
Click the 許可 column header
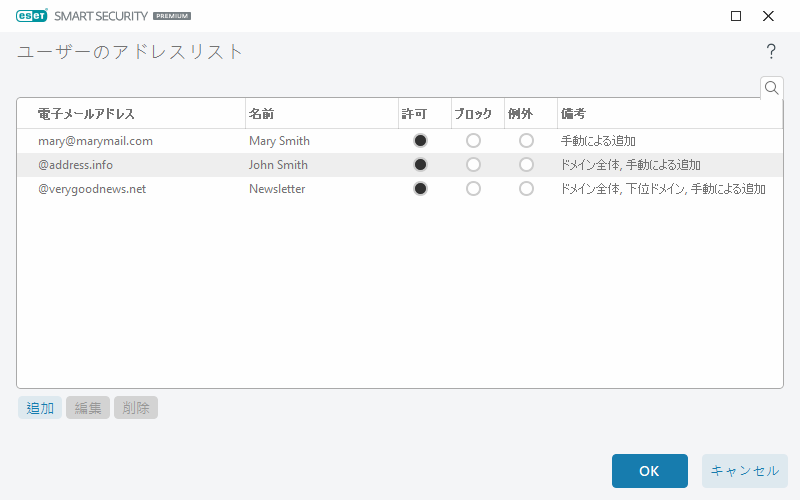414,114
